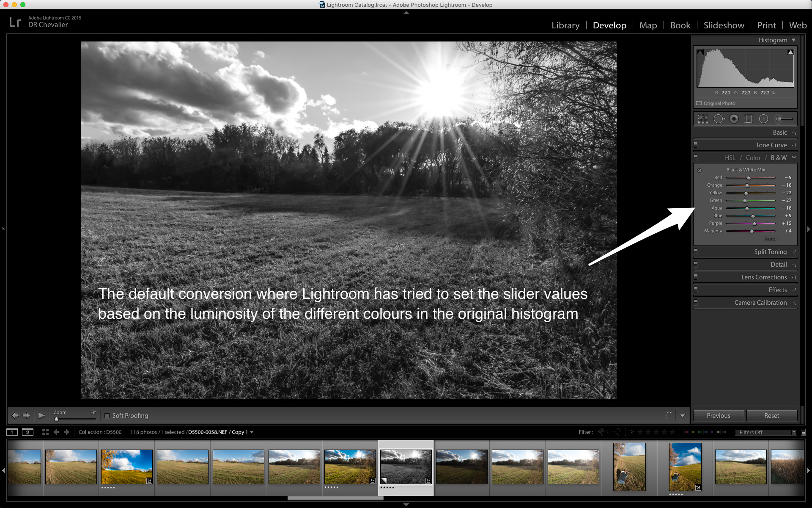Select the Adjustment Brush tool
The image size is (812, 508).
781,119
